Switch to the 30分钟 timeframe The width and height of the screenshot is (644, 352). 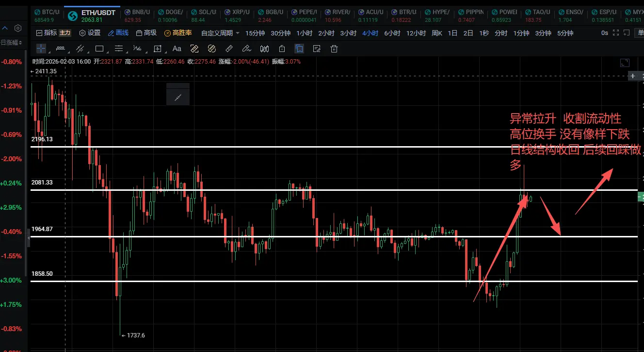[280, 33]
